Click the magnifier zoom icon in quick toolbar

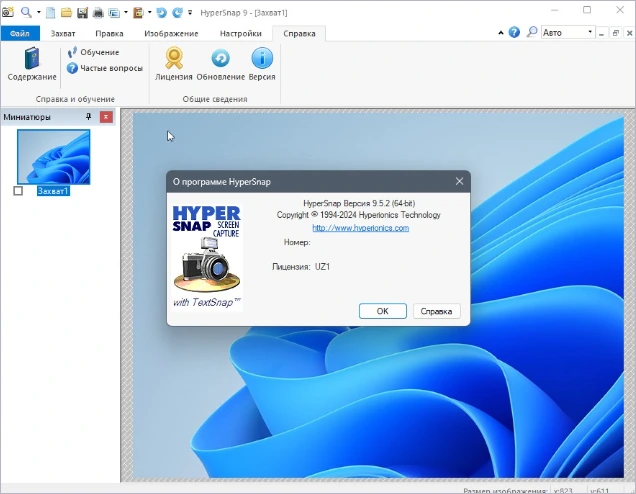pyautogui.click(x=26, y=12)
